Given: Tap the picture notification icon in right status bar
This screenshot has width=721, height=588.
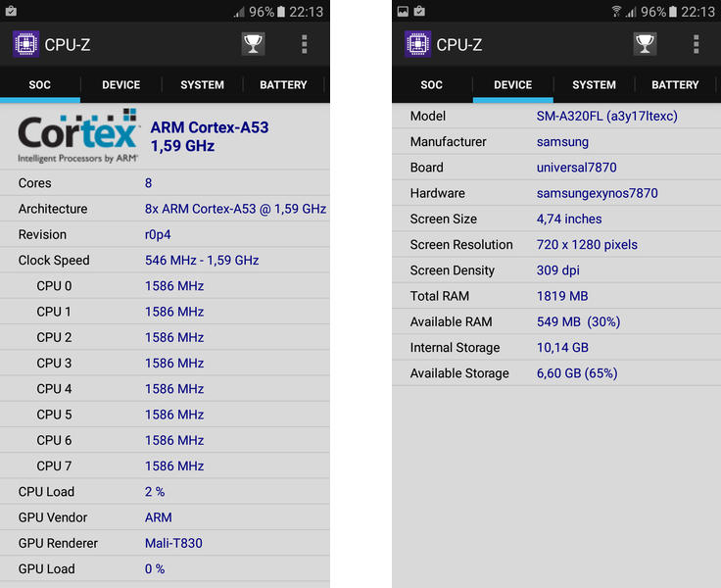Looking at the screenshot, I should [403, 11].
